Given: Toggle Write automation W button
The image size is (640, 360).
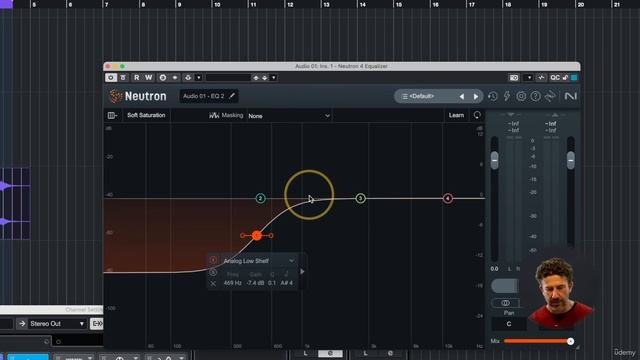Looking at the screenshot, I should pos(149,78).
